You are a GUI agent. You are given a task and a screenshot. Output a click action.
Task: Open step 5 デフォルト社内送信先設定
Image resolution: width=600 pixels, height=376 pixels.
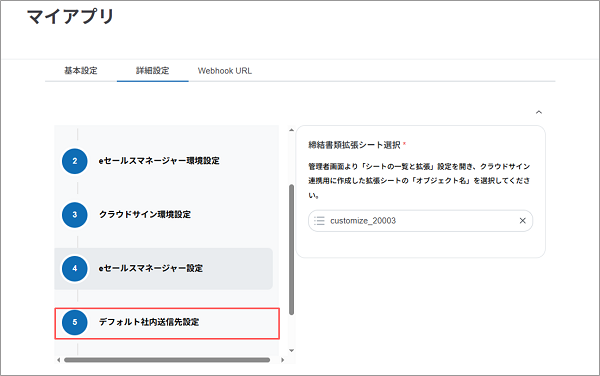[x=167, y=323]
